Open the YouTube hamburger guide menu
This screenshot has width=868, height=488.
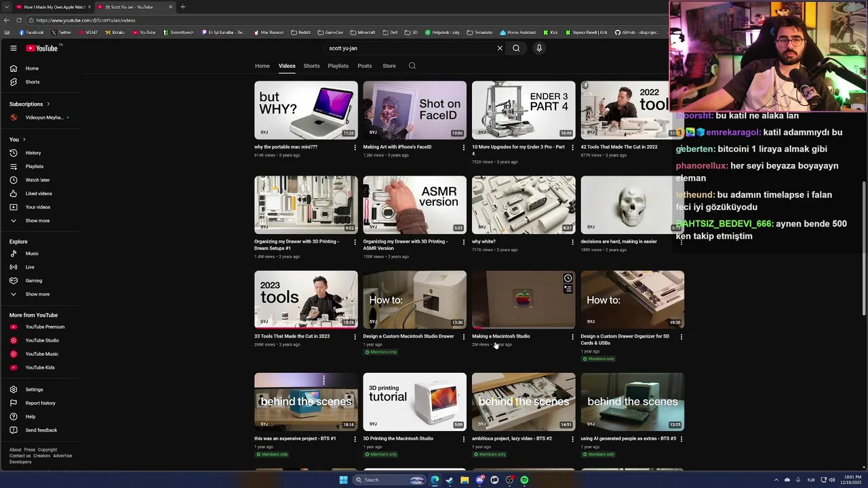(13, 48)
